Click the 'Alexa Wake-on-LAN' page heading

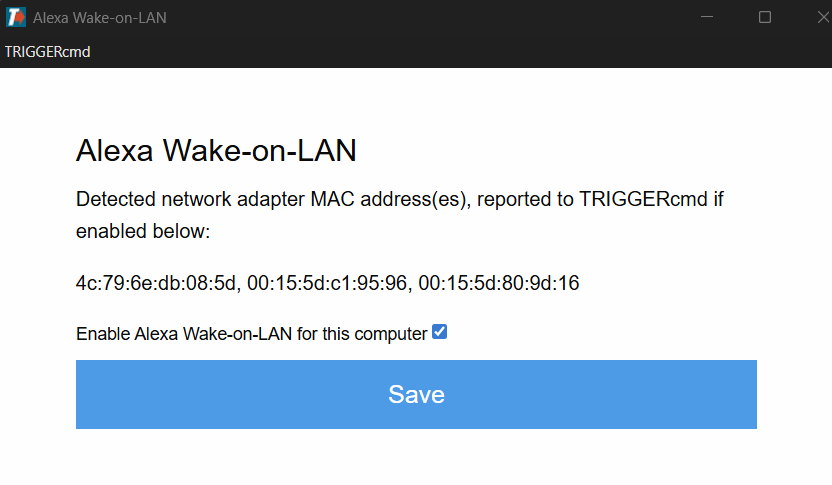click(x=216, y=150)
